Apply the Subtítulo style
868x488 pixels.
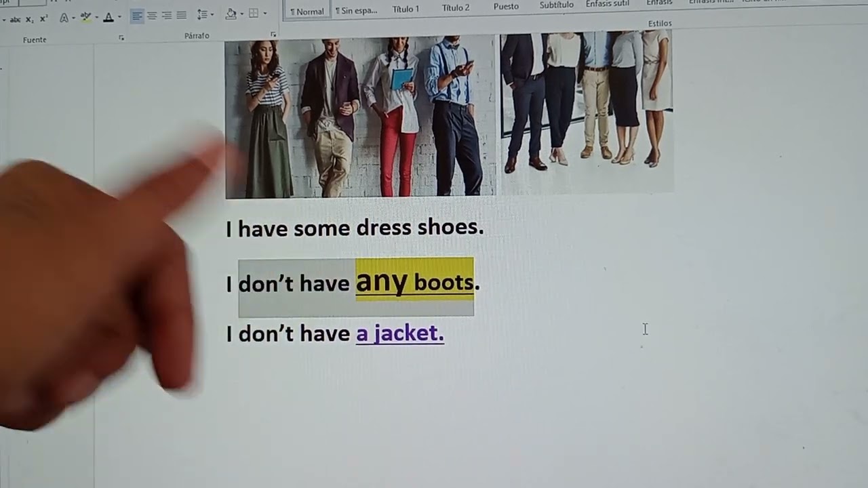tap(556, 5)
